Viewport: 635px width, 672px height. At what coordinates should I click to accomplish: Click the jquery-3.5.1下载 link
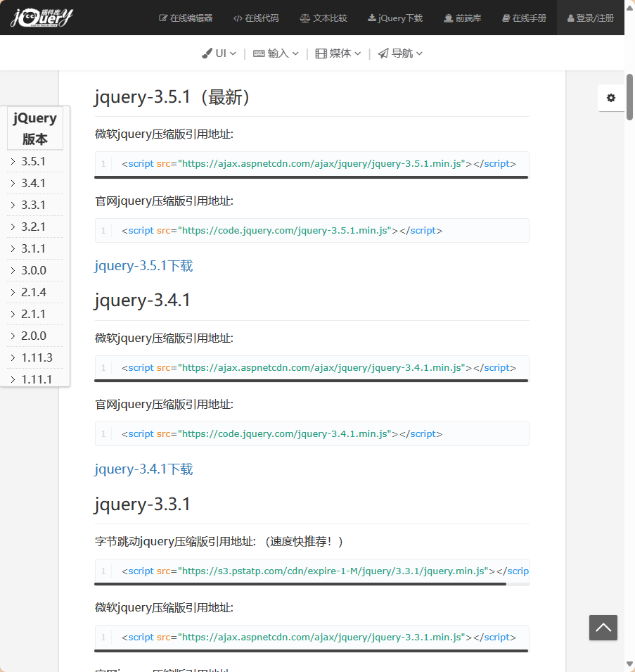[143, 265]
